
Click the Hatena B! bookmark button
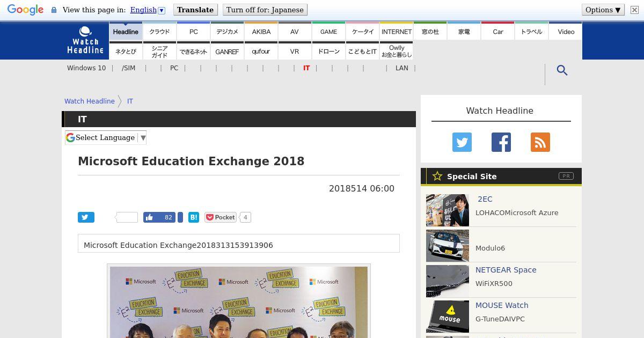coord(194,217)
